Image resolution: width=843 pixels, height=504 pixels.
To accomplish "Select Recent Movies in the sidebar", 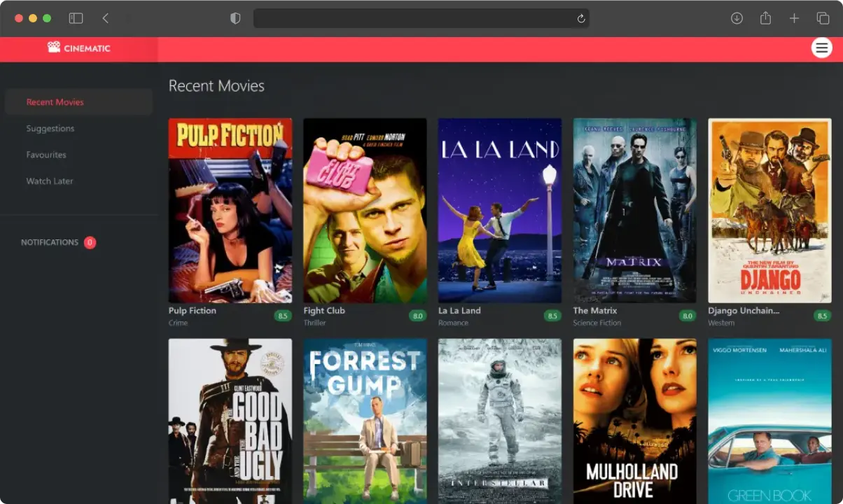I will [78, 102].
